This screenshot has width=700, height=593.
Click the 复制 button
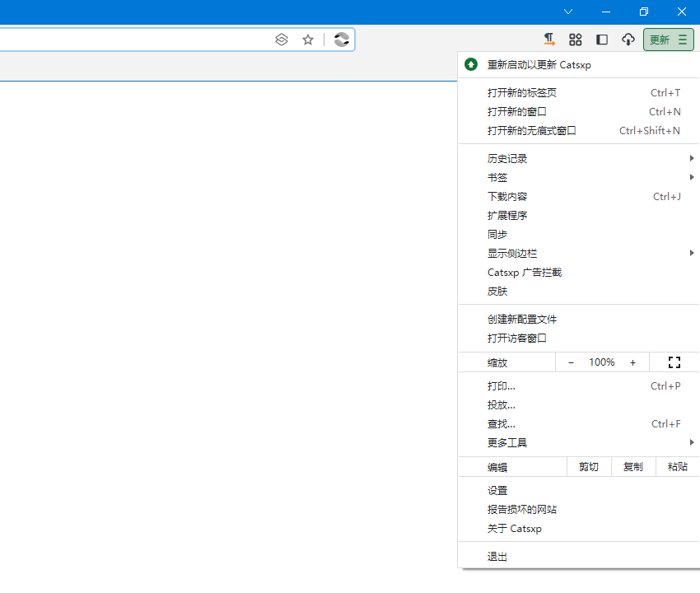[633, 467]
